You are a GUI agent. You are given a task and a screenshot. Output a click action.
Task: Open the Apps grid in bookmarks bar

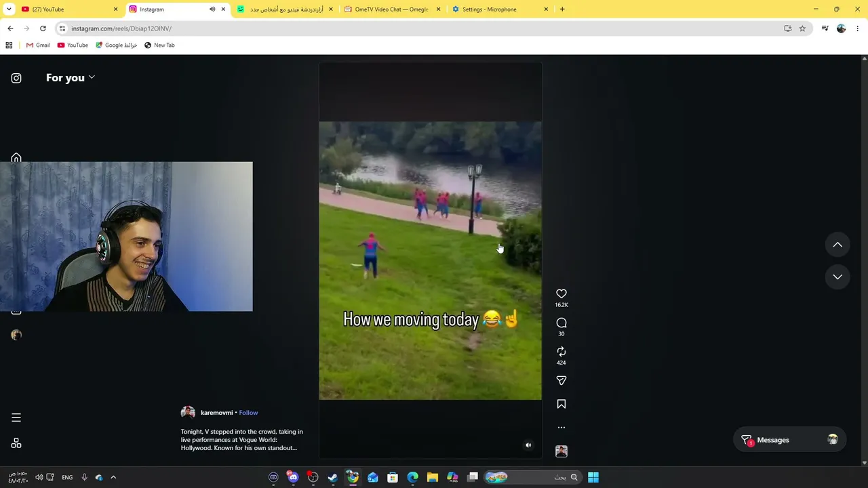9,45
